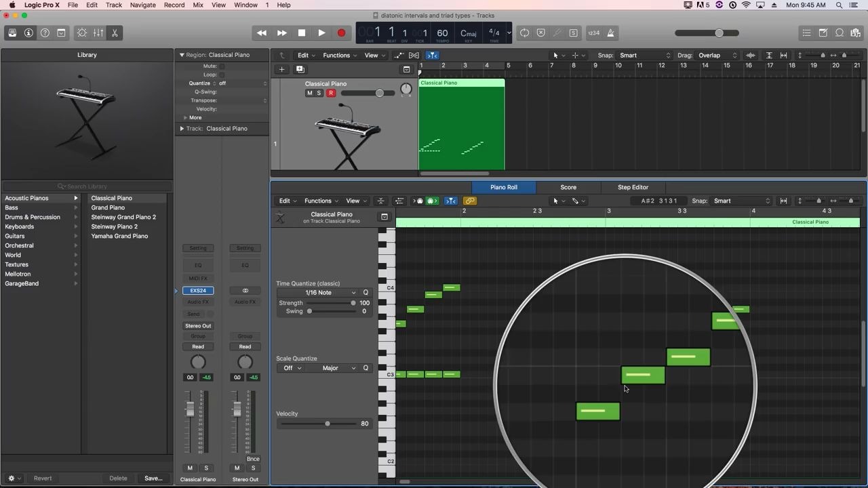Click the Revert button in Library
Screen dimensions: 868x488
coord(43,478)
